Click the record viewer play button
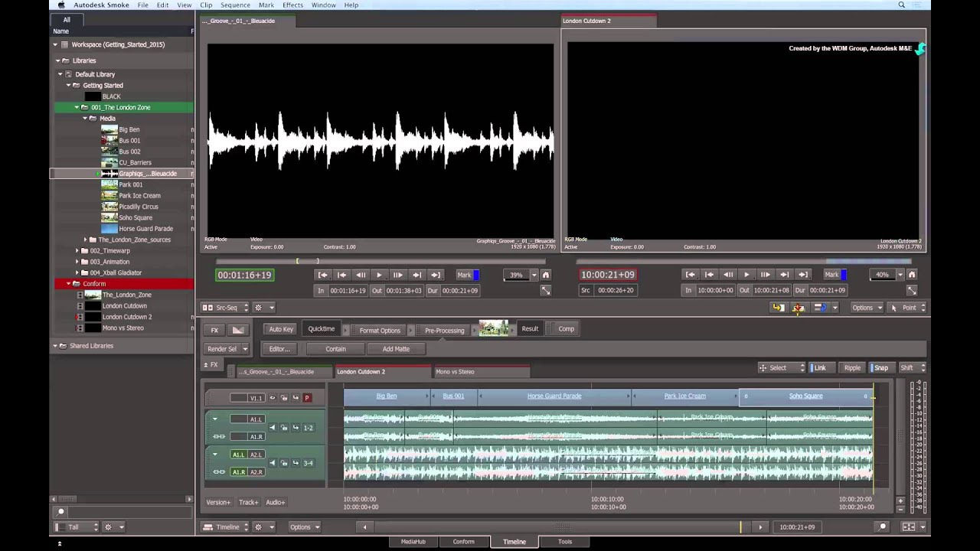Viewport: 980px width, 551px height. pos(746,275)
